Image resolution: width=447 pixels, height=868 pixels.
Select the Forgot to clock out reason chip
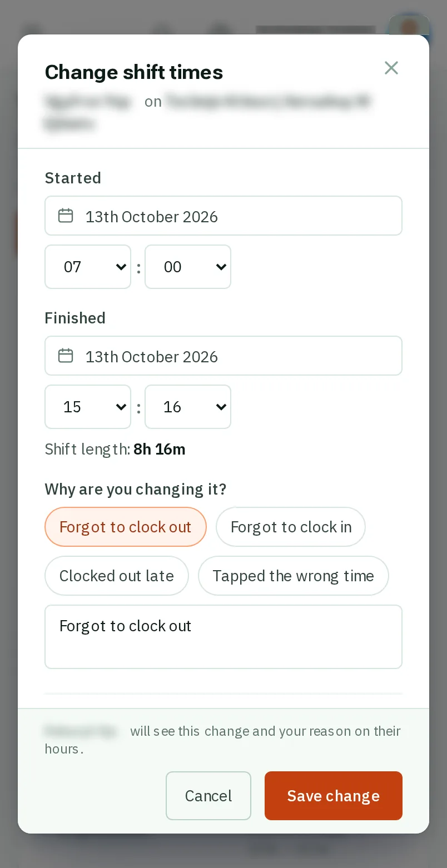pyautogui.click(x=126, y=527)
